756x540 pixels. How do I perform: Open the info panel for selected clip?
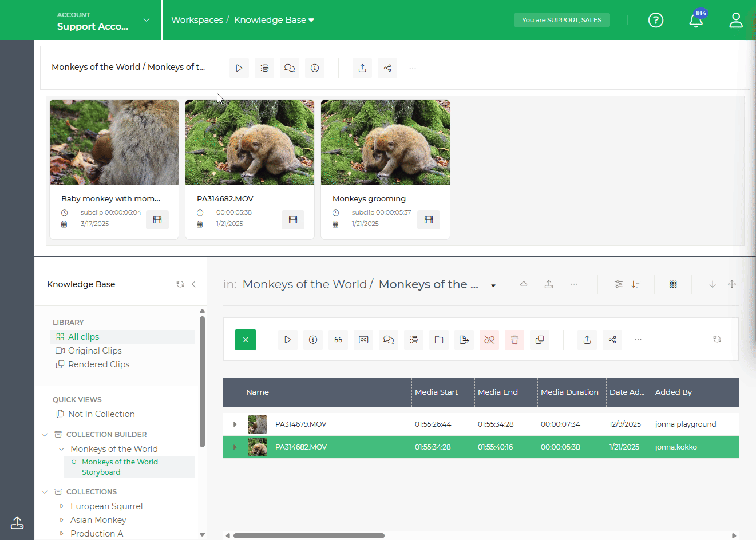point(312,339)
